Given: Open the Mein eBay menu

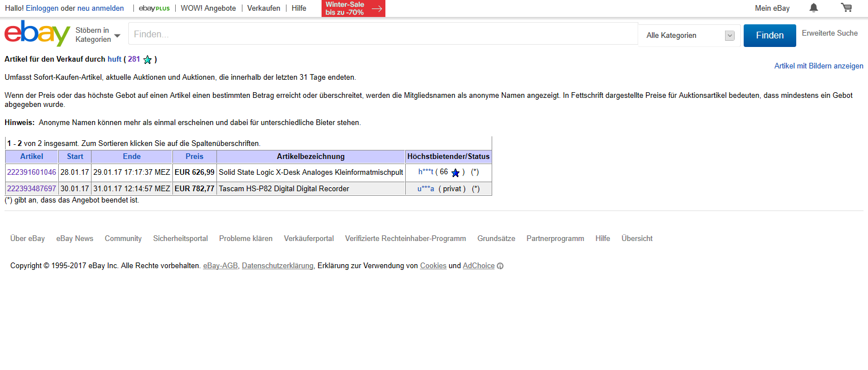Looking at the screenshot, I should click(x=772, y=8).
